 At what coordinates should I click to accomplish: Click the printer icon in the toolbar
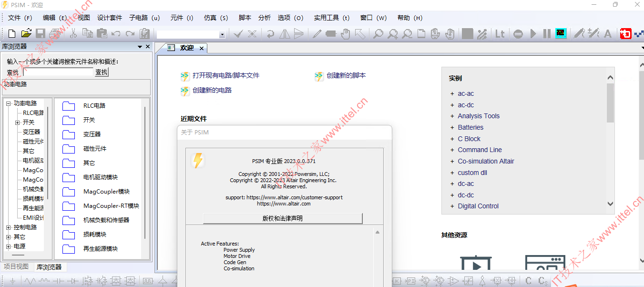tap(55, 33)
